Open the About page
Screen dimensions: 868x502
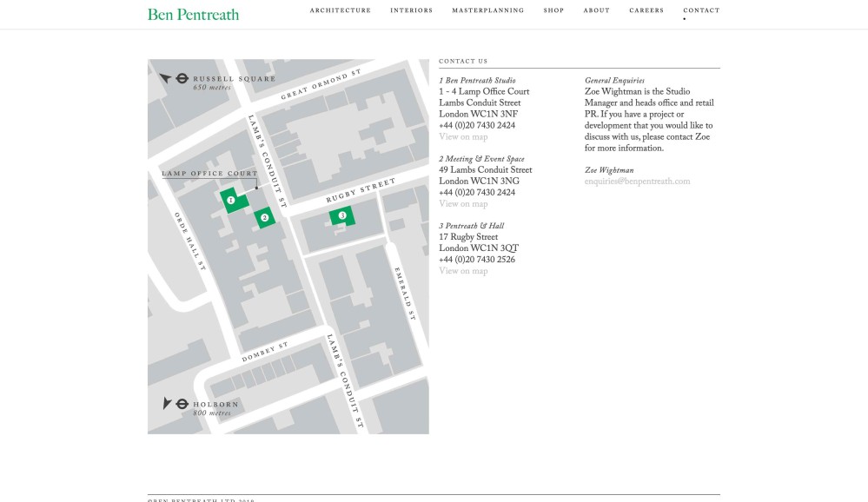[x=596, y=10]
